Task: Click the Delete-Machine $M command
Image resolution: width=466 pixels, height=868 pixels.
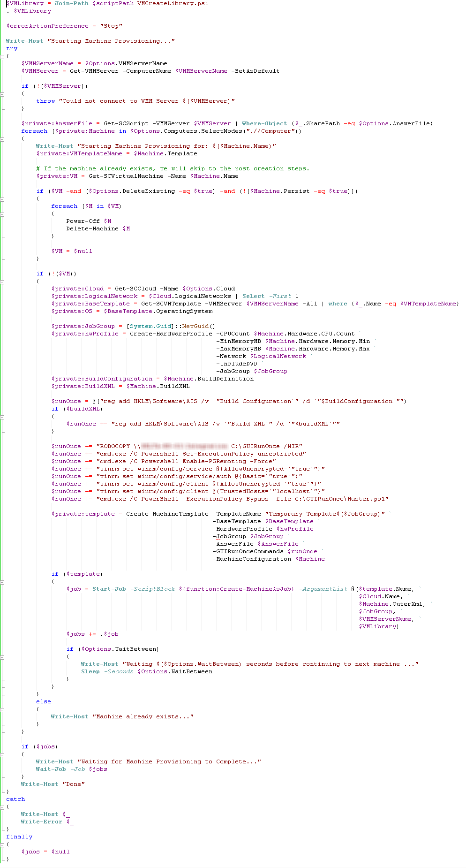Action: 98,228
